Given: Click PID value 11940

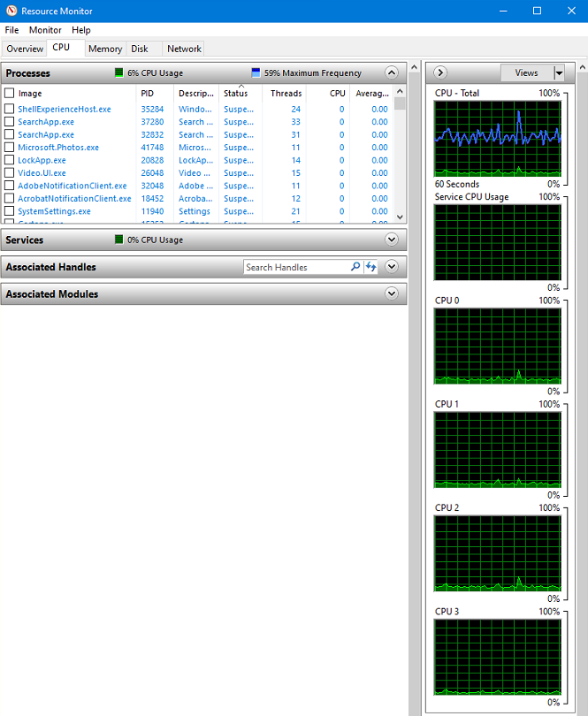Looking at the screenshot, I should [152, 211].
